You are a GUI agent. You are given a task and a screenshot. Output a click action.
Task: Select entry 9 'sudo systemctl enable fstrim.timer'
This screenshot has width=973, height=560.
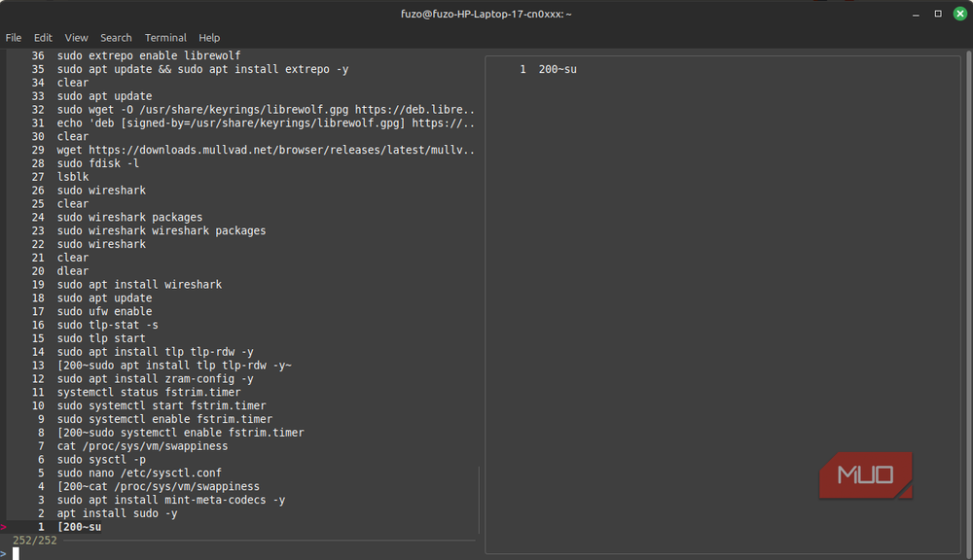[164, 419]
